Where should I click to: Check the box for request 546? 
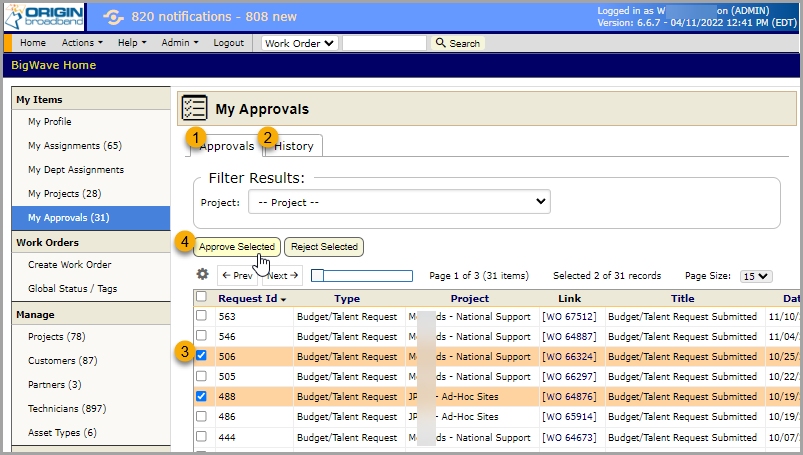(x=201, y=336)
